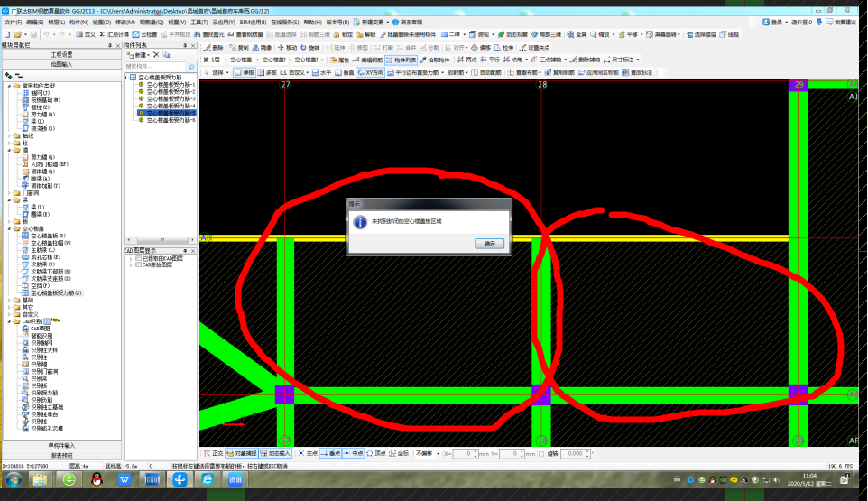The image size is (868, 501).
Task: Click the 工程设置 button
Action: pos(62,55)
